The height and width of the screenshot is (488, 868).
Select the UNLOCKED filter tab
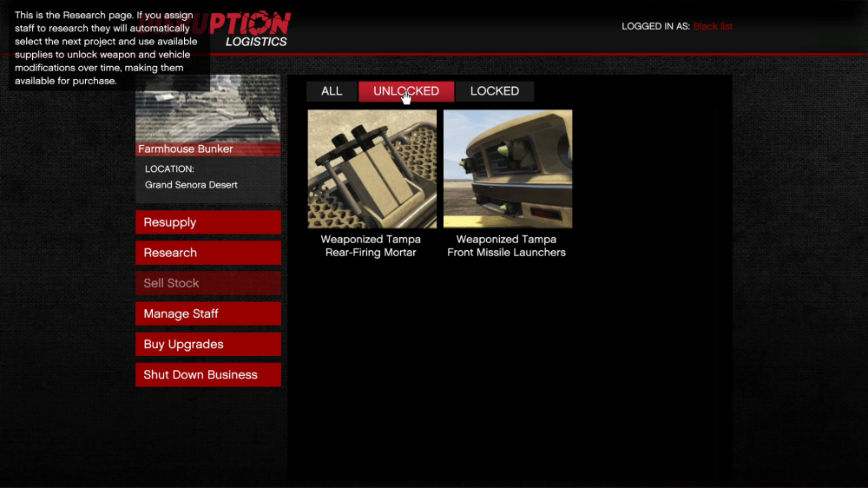(x=405, y=91)
